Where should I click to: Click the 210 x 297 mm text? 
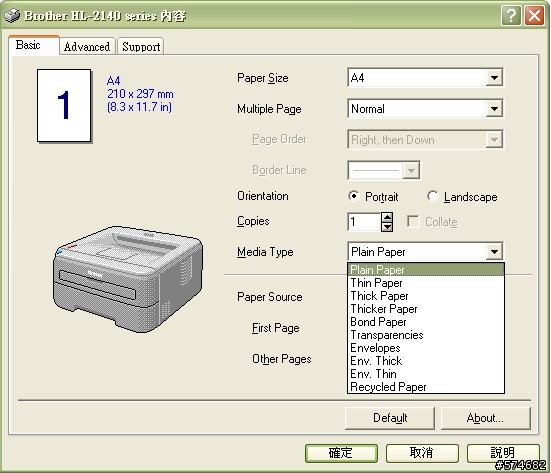pyautogui.click(x=140, y=94)
